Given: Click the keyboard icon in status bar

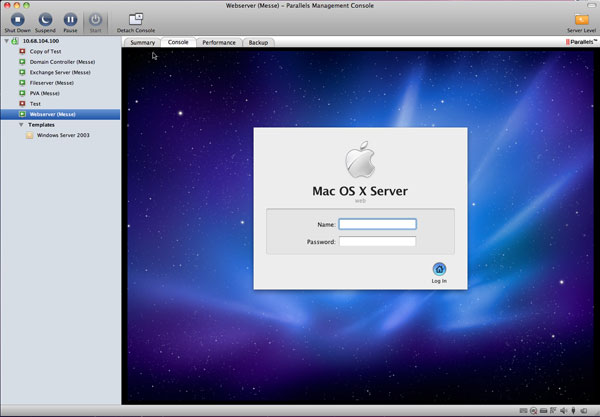Looking at the screenshot, I should click(524, 411).
